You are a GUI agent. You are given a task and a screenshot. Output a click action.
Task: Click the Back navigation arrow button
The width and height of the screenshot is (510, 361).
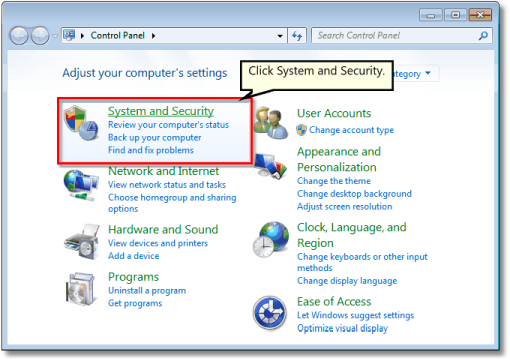19,36
